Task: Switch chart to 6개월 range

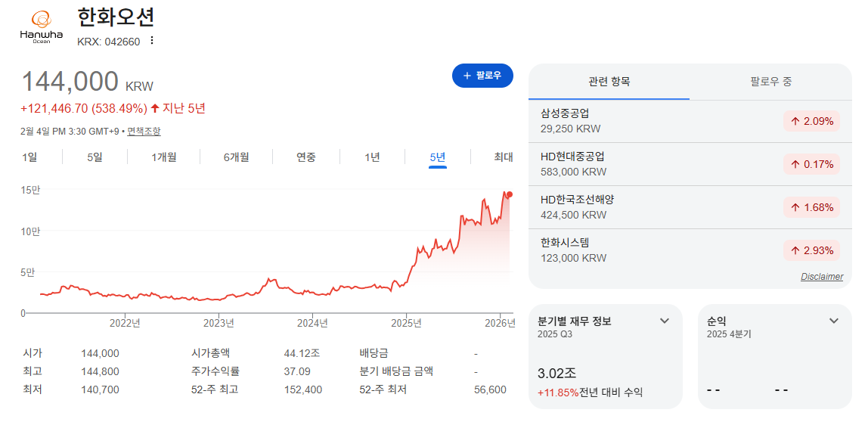Action: point(237,157)
